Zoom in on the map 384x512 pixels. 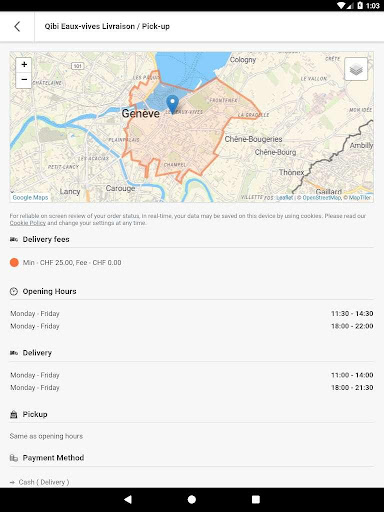pos(24,64)
